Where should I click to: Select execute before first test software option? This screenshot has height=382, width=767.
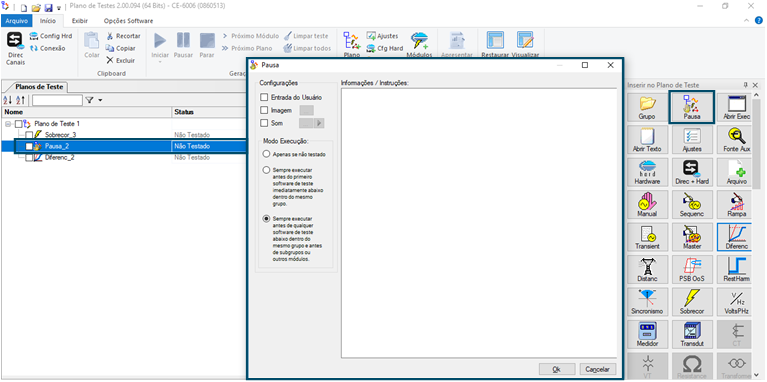click(x=266, y=170)
